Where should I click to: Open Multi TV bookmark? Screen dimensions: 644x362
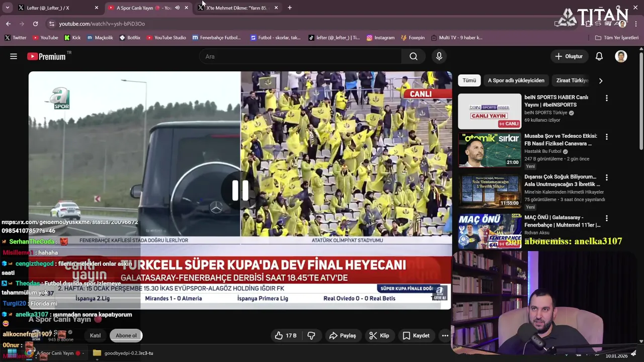(x=456, y=38)
